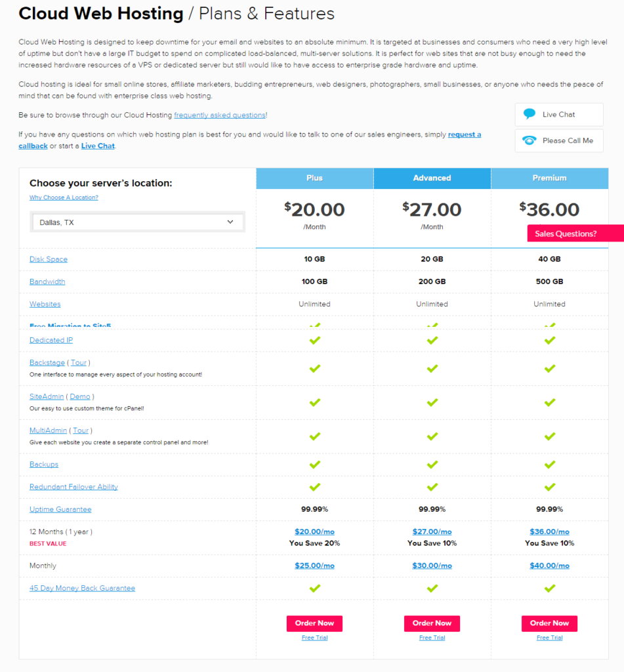Select the Premium plan column header
The height and width of the screenshot is (672, 624).
coord(549,178)
